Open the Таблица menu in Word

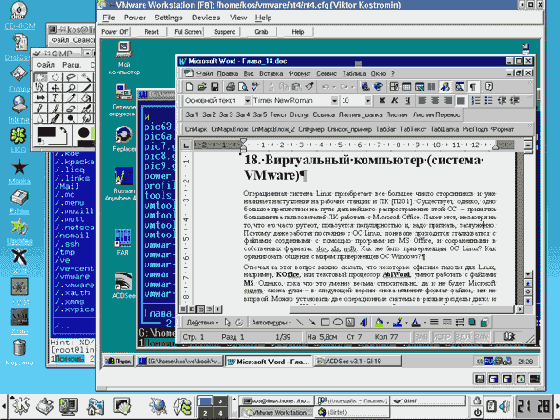click(354, 74)
